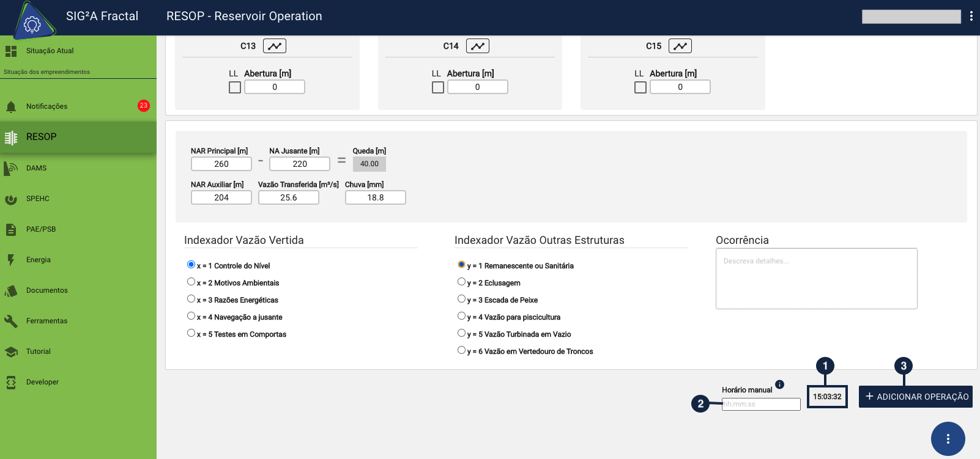Toggle the C13 LL checkbox
The height and width of the screenshot is (459, 980).
[x=235, y=87]
